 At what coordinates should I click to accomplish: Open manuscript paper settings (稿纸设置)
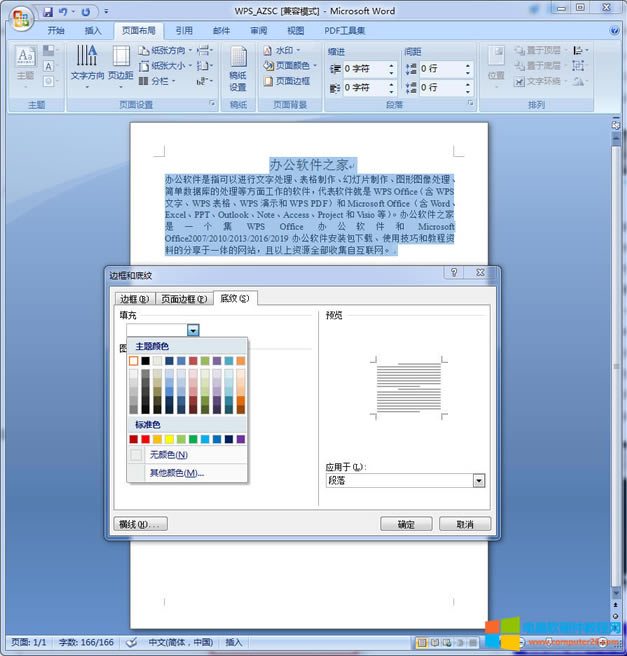point(238,69)
